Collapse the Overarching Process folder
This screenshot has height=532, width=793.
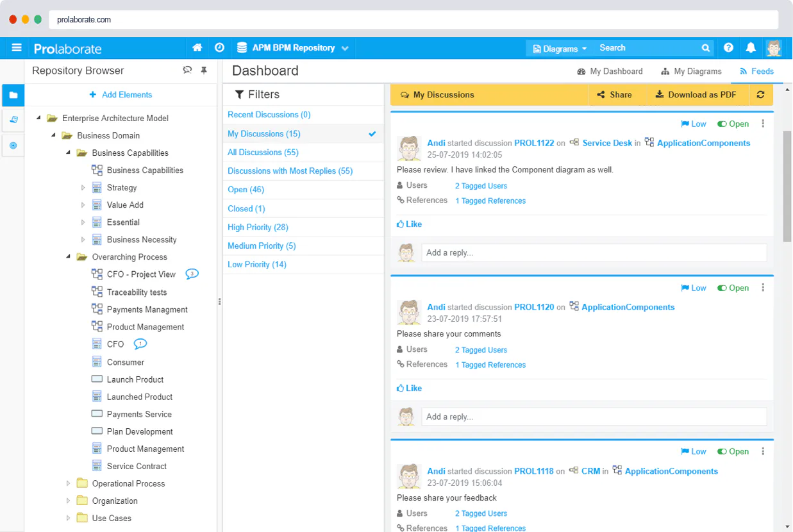click(69, 257)
